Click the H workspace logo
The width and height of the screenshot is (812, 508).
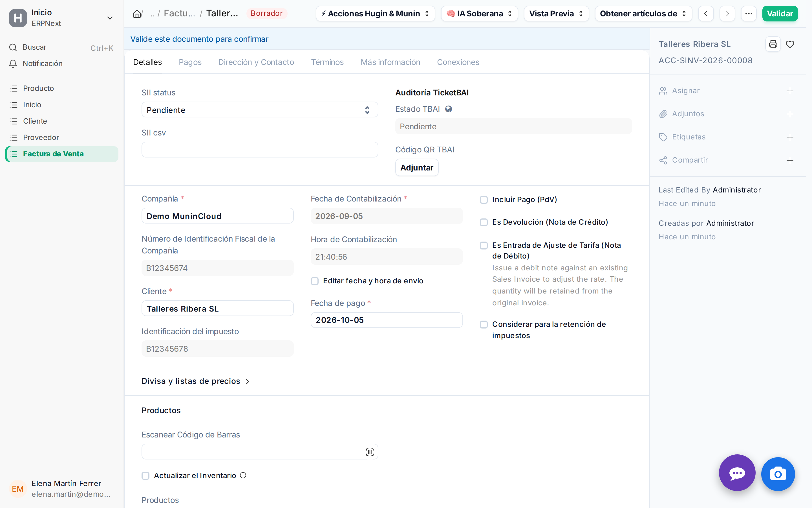pyautogui.click(x=18, y=18)
